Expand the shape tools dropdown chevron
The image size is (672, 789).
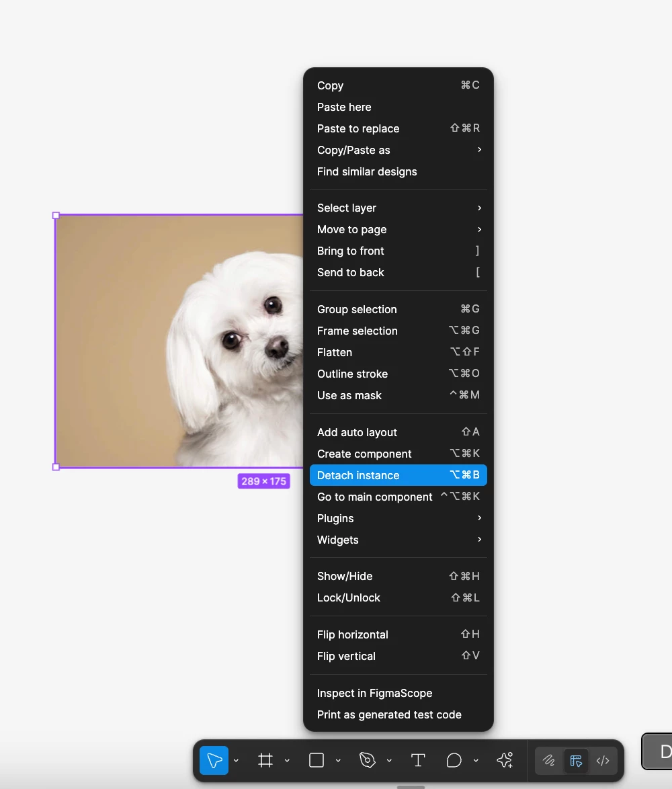pyautogui.click(x=338, y=761)
